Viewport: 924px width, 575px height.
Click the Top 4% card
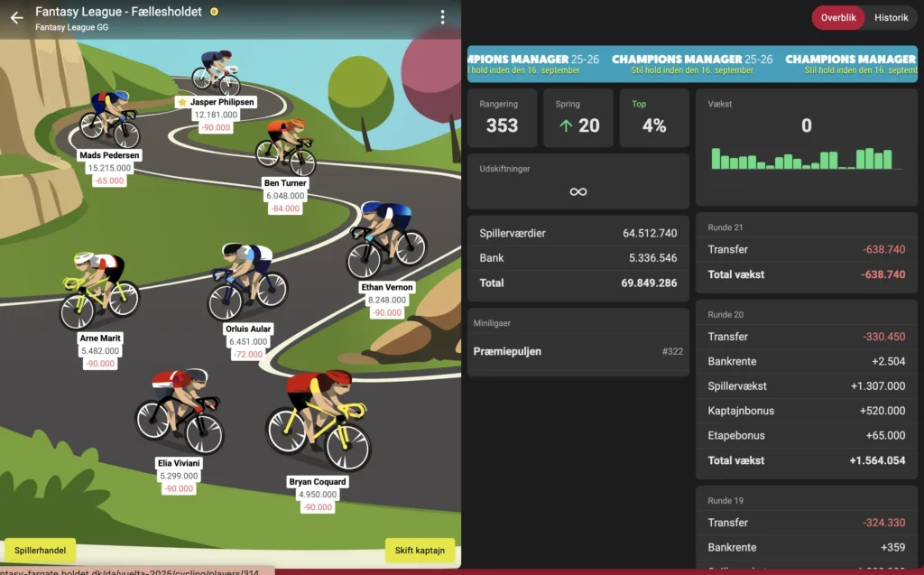[654, 118]
